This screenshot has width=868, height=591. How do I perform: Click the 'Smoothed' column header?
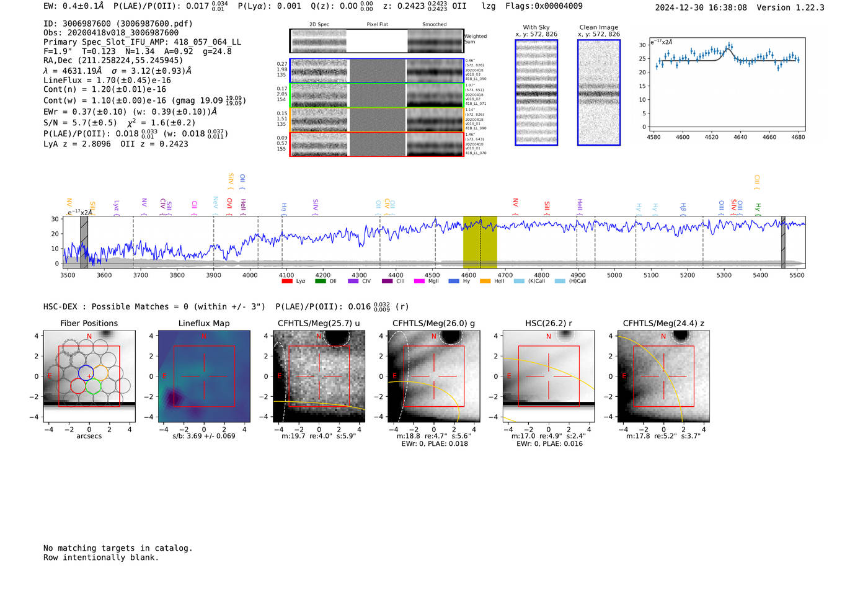(x=435, y=25)
